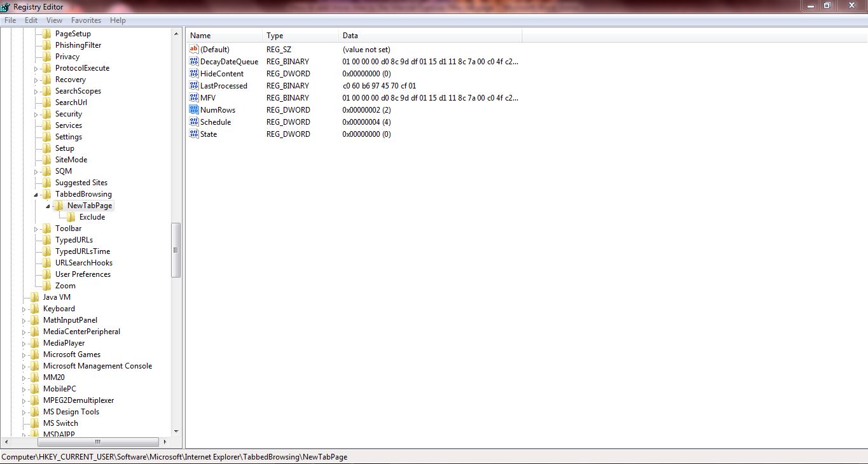
Task: Click the URLSearchHooks folder icon
Action: tap(46, 263)
